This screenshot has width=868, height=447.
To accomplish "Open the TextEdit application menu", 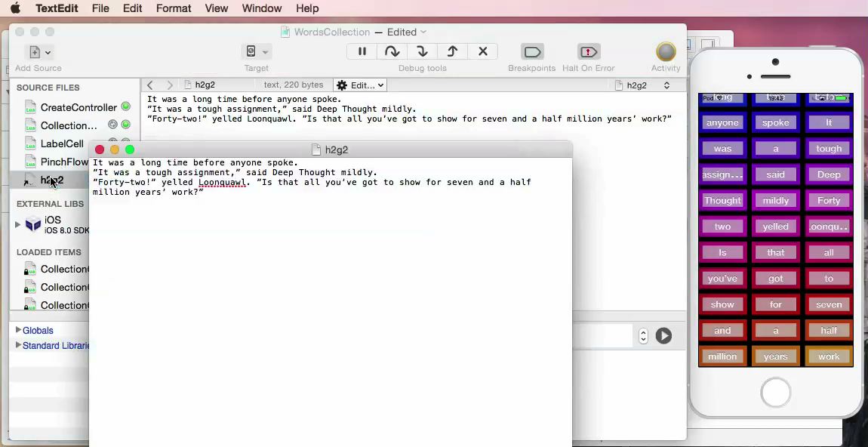I will click(57, 8).
